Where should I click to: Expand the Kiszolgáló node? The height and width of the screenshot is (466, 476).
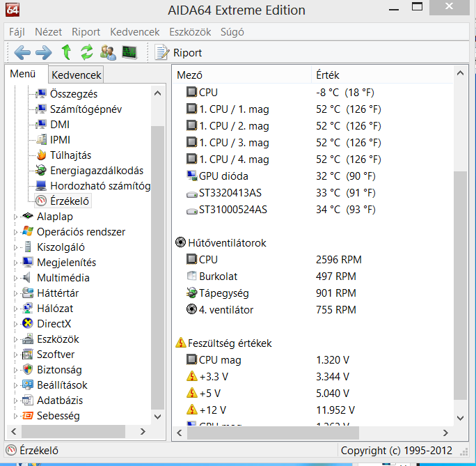(15, 247)
